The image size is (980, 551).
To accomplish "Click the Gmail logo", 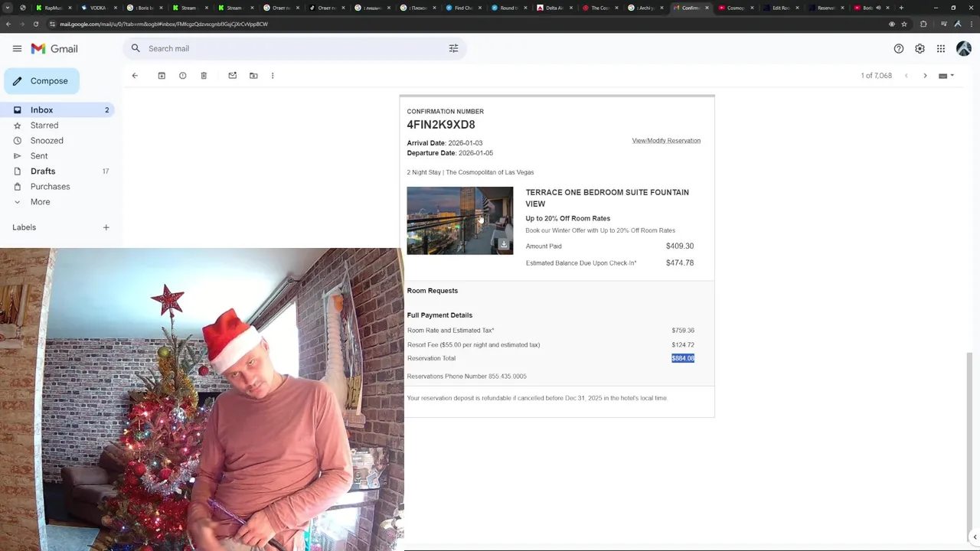I will 54,48.
